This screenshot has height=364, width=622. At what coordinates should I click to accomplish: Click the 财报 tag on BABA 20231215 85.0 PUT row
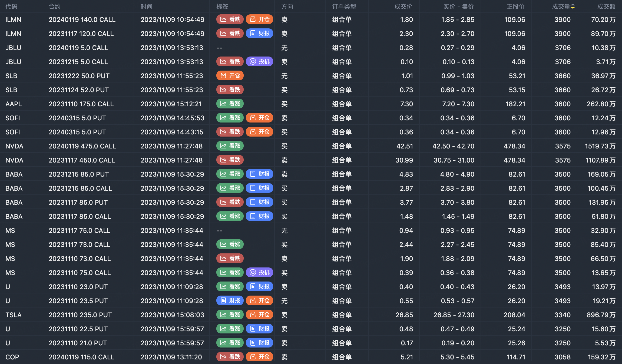click(x=259, y=174)
